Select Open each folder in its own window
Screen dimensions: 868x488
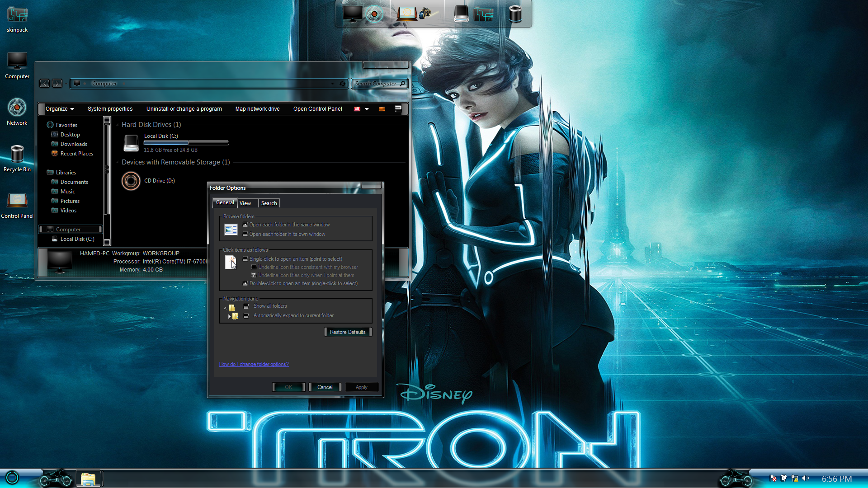click(245, 234)
